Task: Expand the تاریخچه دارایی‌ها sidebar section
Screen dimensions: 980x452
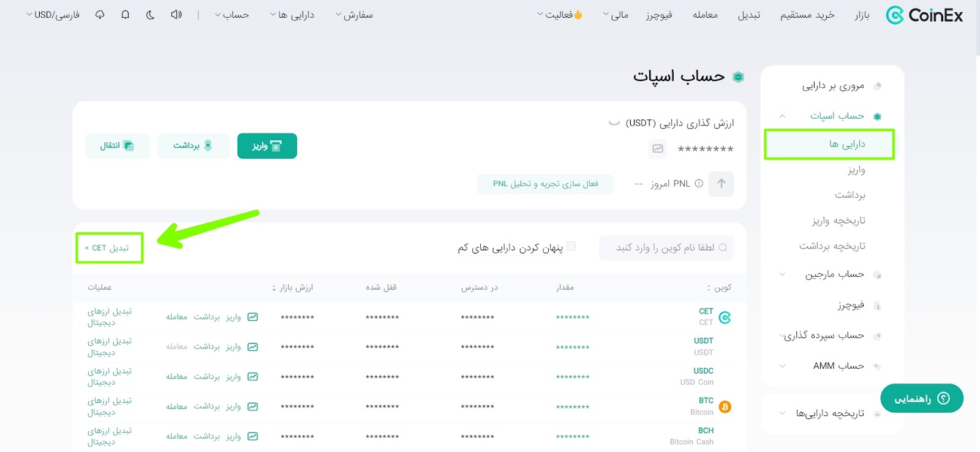Action: (x=782, y=413)
